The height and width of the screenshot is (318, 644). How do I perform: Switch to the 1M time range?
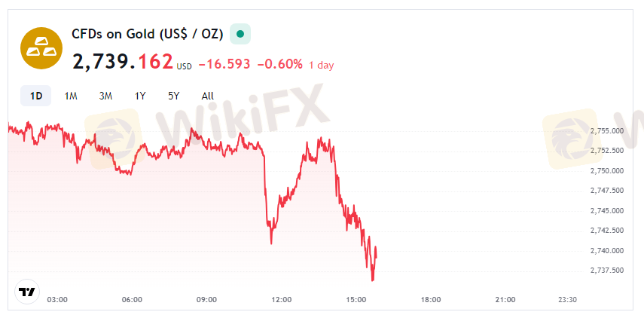(x=71, y=96)
